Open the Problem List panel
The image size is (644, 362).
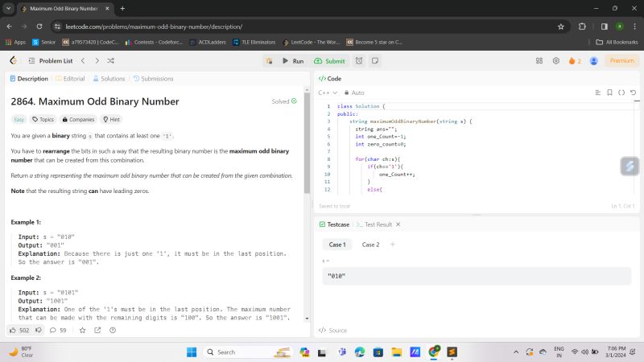(x=51, y=61)
